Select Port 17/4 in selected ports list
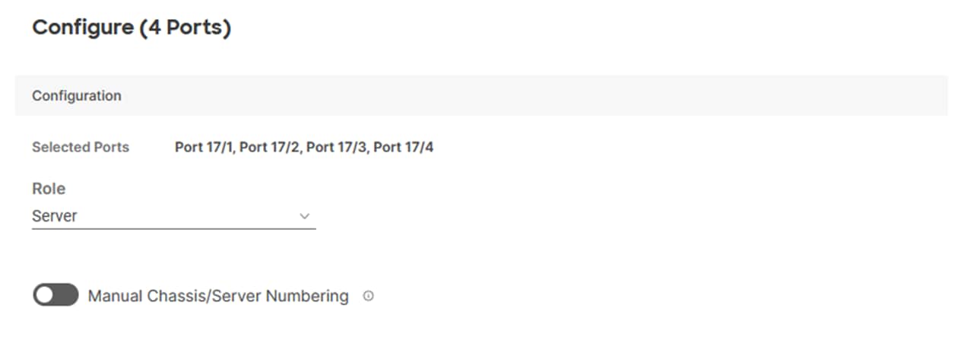 pyautogui.click(x=404, y=147)
